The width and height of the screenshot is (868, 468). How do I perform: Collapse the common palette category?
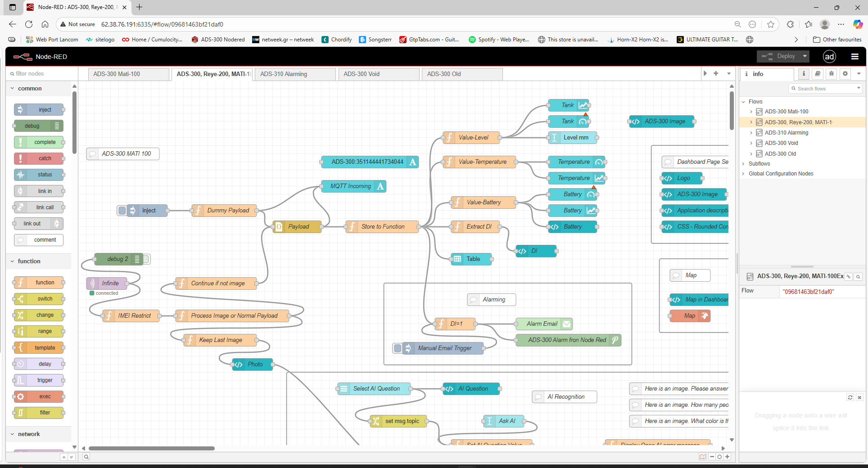pyautogui.click(x=39, y=89)
